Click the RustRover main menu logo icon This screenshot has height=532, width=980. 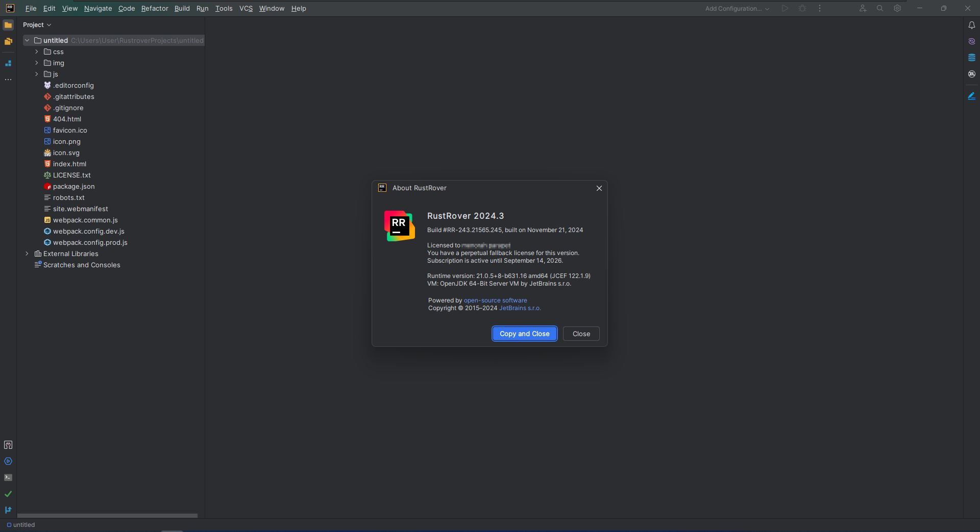coord(10,8)
